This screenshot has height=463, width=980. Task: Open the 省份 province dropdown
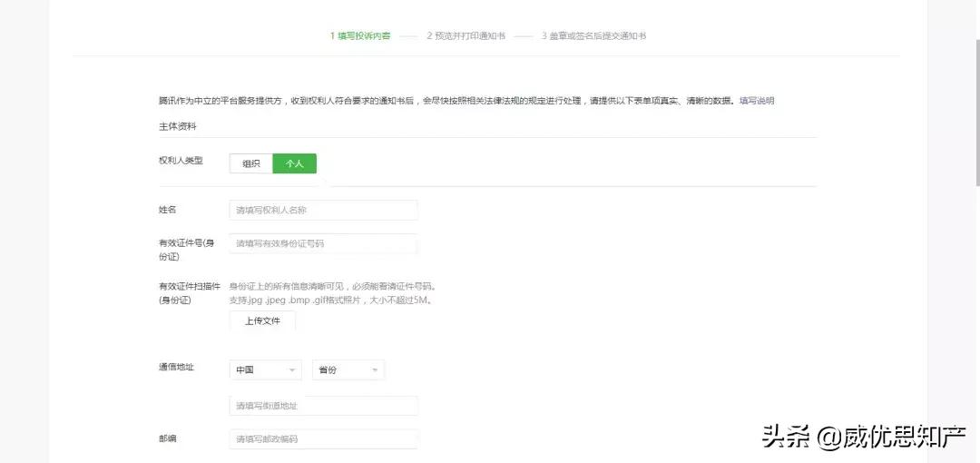click(x=348, y=369)
